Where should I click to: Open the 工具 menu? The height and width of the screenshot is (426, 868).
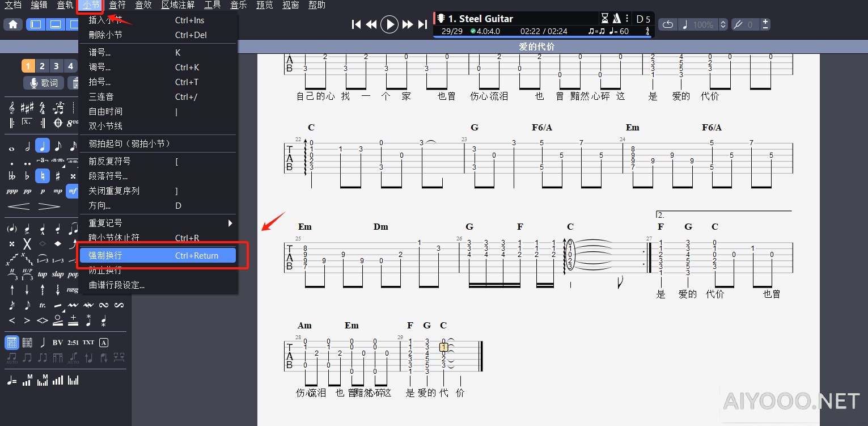[x=213, y=5]
